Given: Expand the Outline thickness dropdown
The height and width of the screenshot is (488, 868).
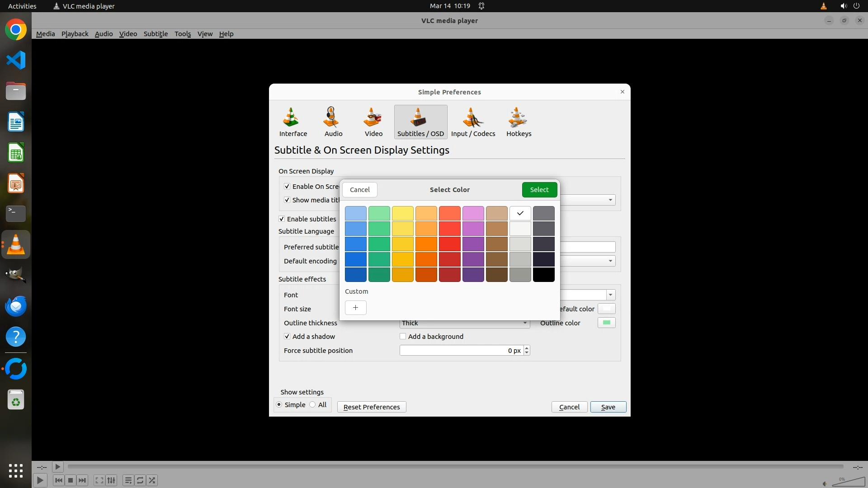Looking at the screenshot, I should [524, 323].
